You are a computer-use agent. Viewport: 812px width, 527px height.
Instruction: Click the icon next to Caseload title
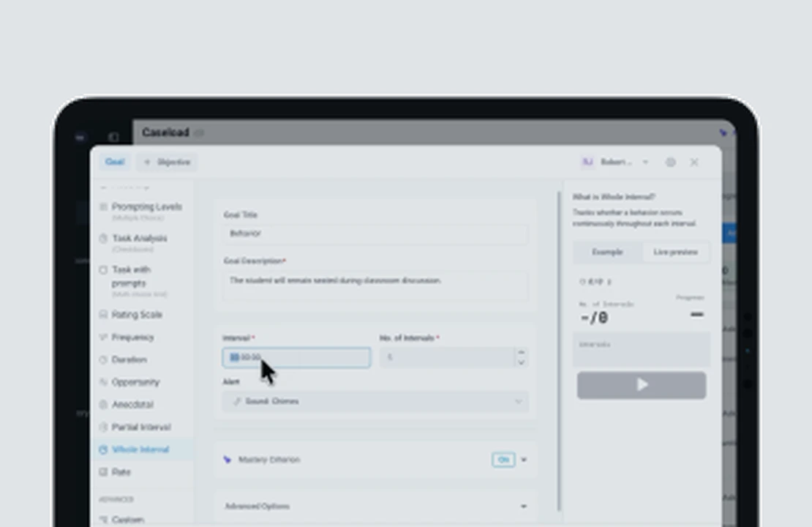tap(200, 133)
